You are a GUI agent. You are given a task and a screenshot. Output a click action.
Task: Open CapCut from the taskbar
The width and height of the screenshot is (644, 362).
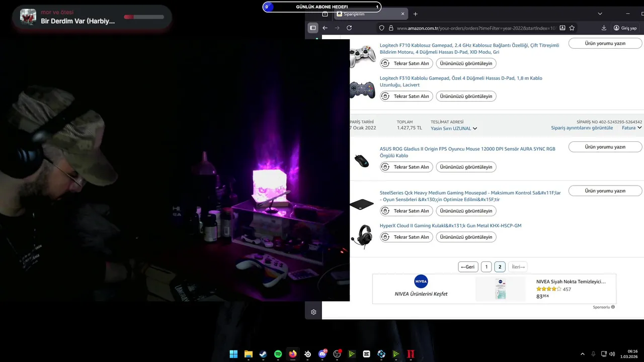click(367, 354)
